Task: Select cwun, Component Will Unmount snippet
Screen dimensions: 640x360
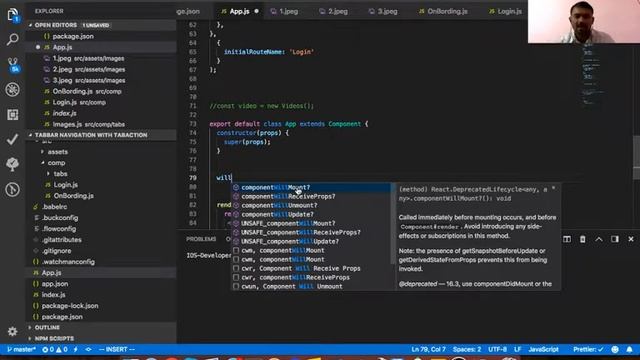Action: 311,287
